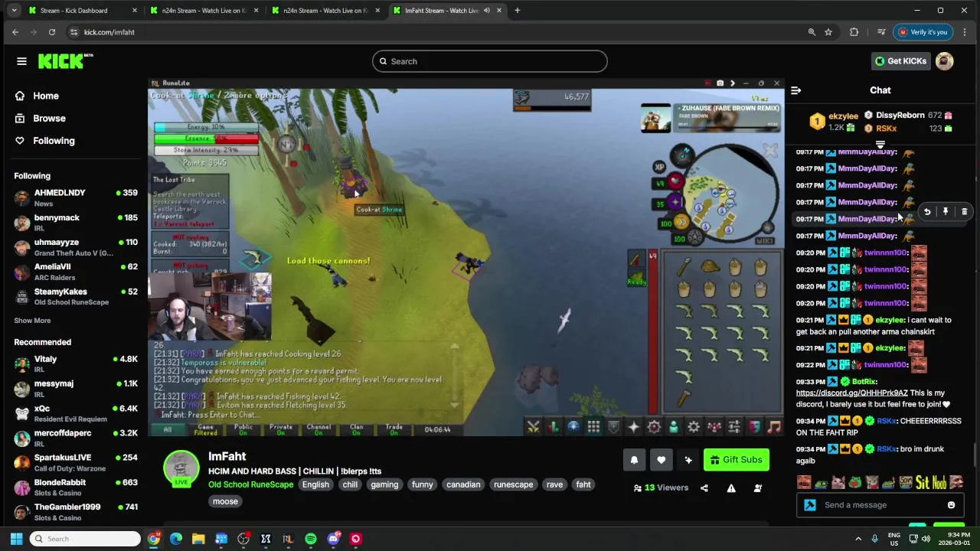The height and width of the screenshot is (551, 980).
Task: Click the Gift Subs button
Action: pos(736,460)
